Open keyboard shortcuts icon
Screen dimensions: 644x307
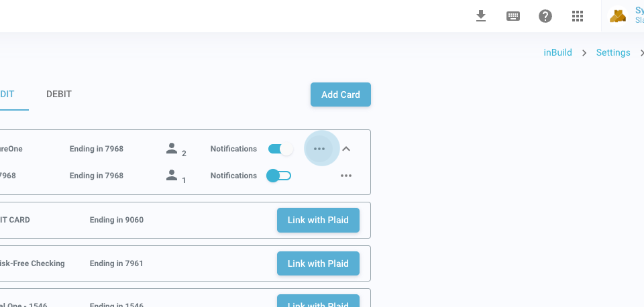click(513, 16)
